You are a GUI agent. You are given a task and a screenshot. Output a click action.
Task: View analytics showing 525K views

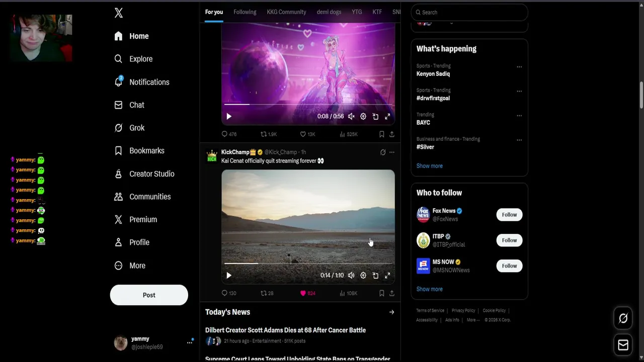pyautogui.click(x=349, y=134)
